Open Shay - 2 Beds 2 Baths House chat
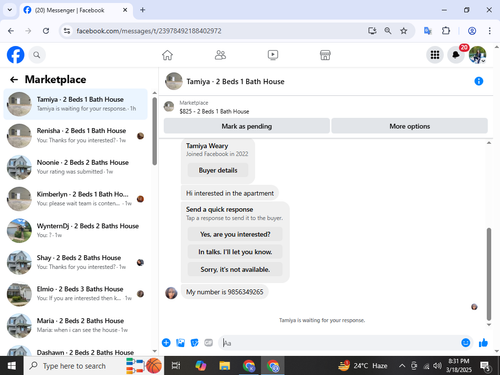 click(75, 262)
